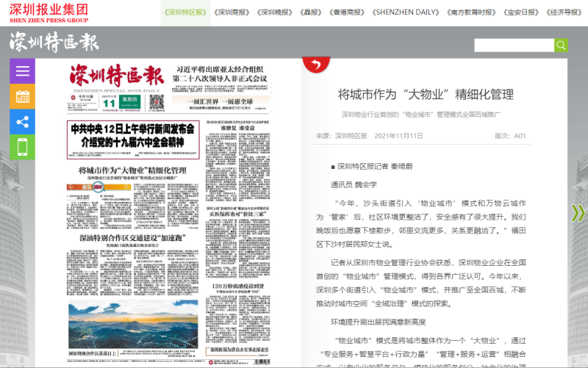Click the Shenzhen Press Group logo
This screenshot has height=368, width=588.
point(49,13)
